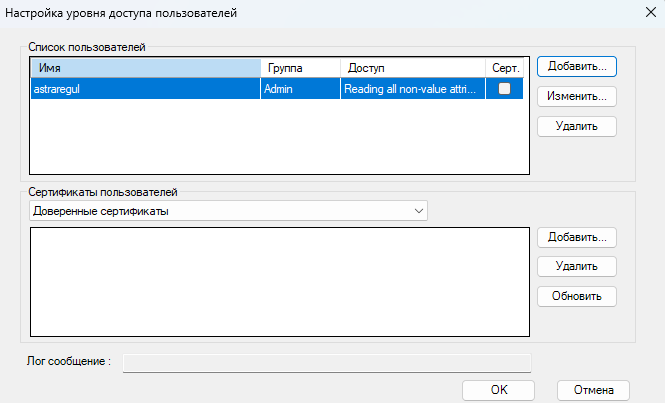The width and height of the screenshot is (665, 403).
Task: Click the Admin group cell
Action: pyautogui.click(x=299, y=89)
